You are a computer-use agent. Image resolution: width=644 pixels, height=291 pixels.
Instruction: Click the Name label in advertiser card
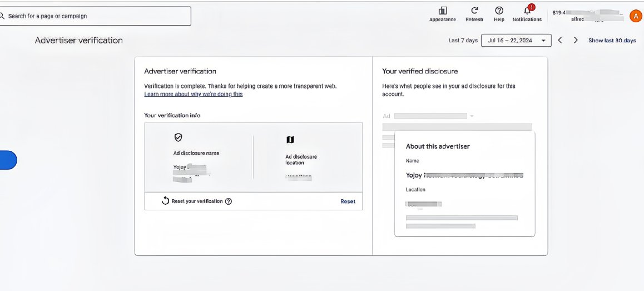tap(412, 161)
